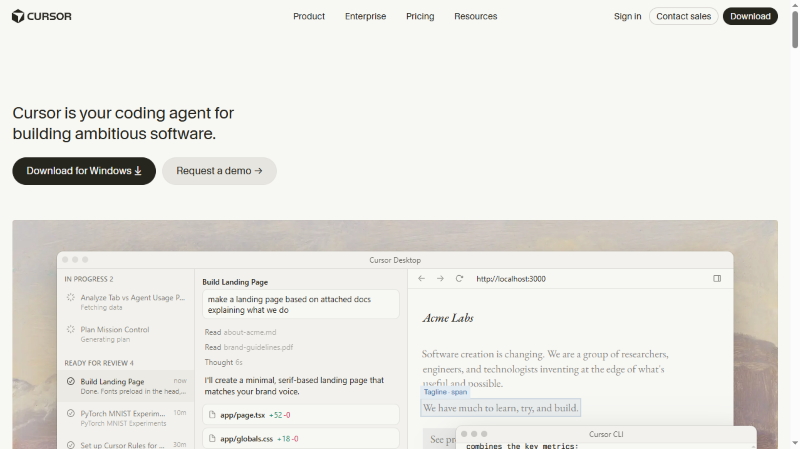Click the forward arrow in preview browser

(x=440, y=279)
